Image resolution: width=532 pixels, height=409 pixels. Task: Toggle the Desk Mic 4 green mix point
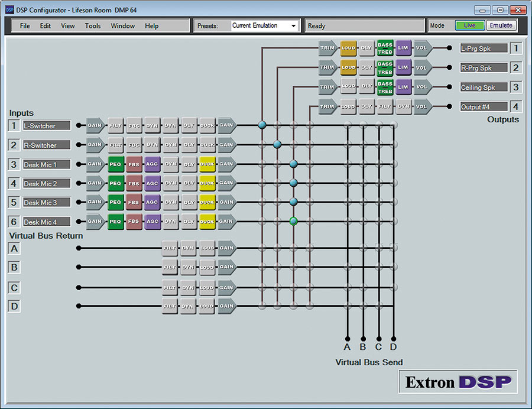coord(293,222)
